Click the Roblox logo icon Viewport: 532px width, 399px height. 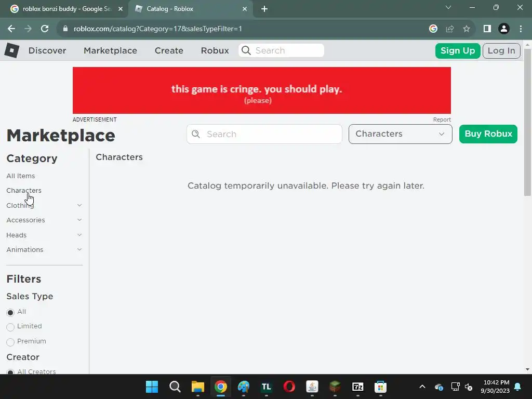point(11,50)
